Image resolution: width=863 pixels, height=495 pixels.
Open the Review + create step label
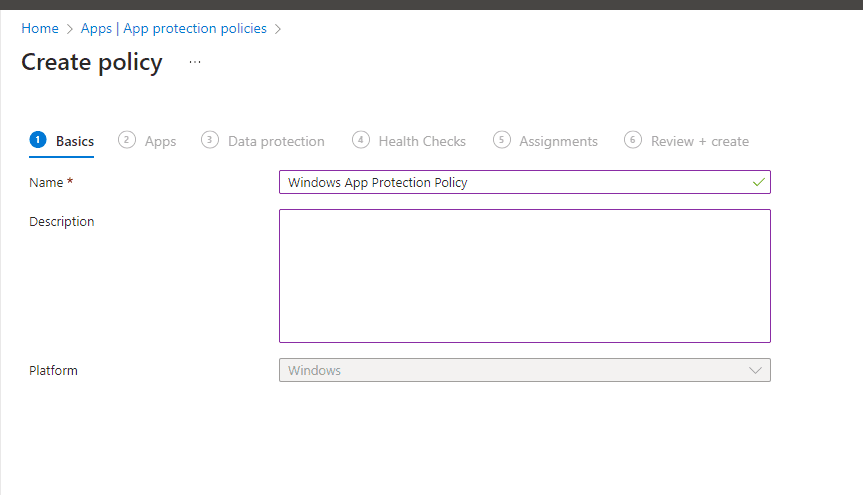tap(699, 141)
